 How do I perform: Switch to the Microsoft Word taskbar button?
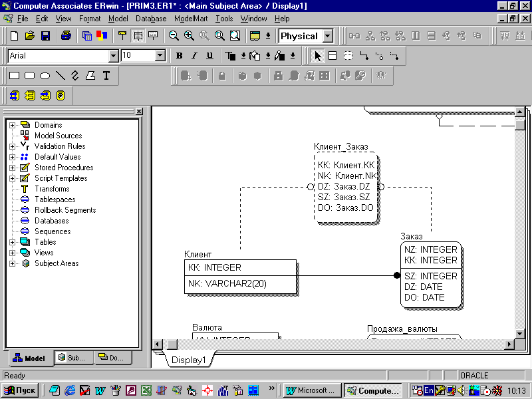(x=311, y=390)
